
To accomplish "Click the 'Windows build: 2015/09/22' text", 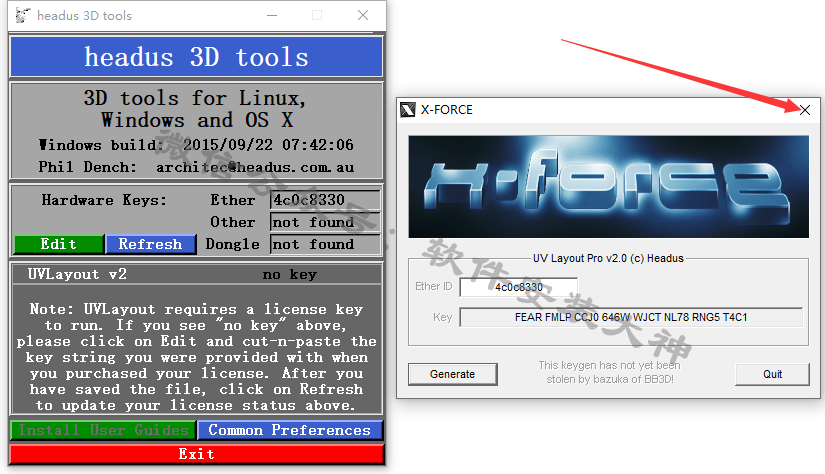I will 196,145.
